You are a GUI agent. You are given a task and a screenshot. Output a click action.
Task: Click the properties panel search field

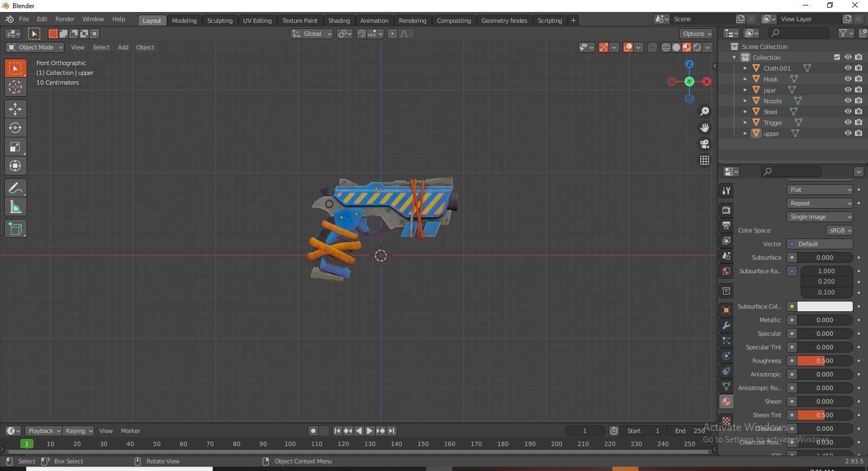pyautogui.click(x=790, y=172)
